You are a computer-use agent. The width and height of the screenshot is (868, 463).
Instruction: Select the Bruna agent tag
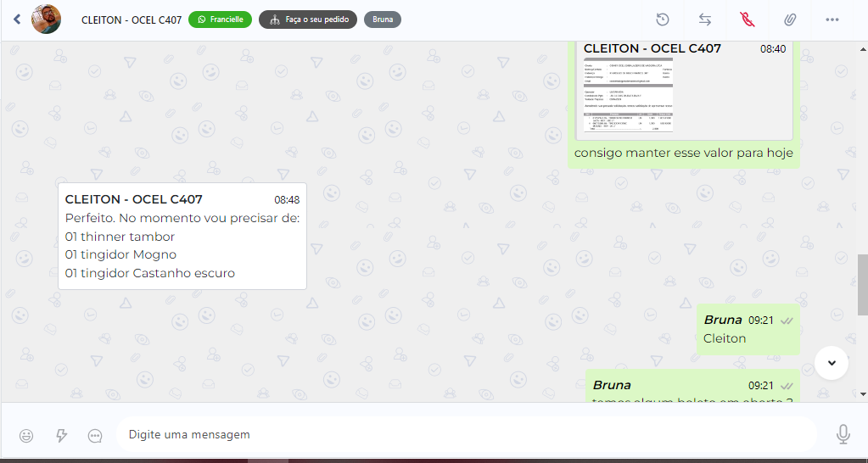383,20
